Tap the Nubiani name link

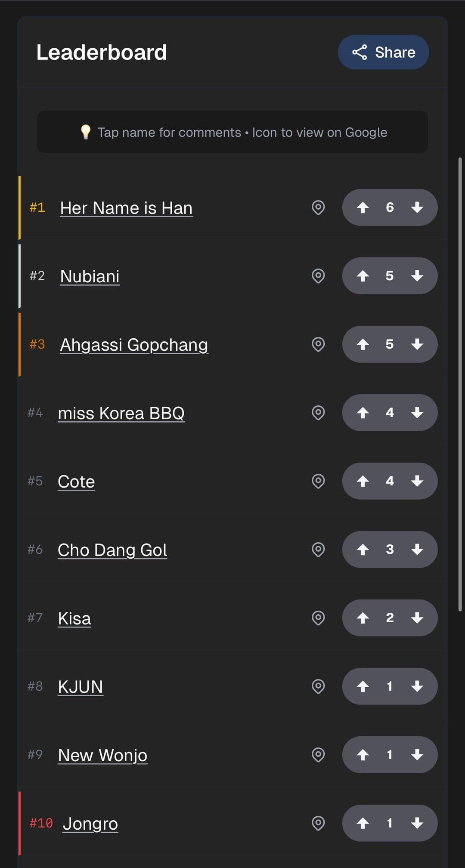pos(90,277)
